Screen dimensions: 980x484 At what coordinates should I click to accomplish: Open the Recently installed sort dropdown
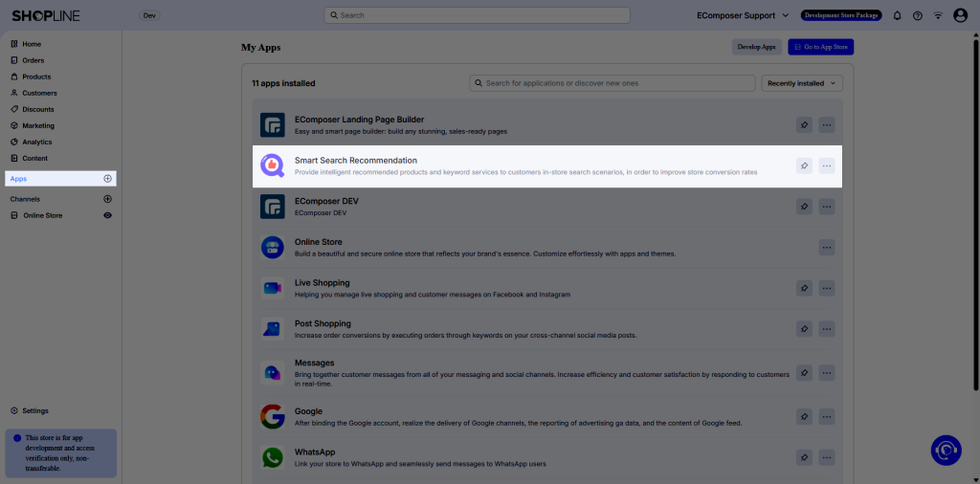click(802, 83)
